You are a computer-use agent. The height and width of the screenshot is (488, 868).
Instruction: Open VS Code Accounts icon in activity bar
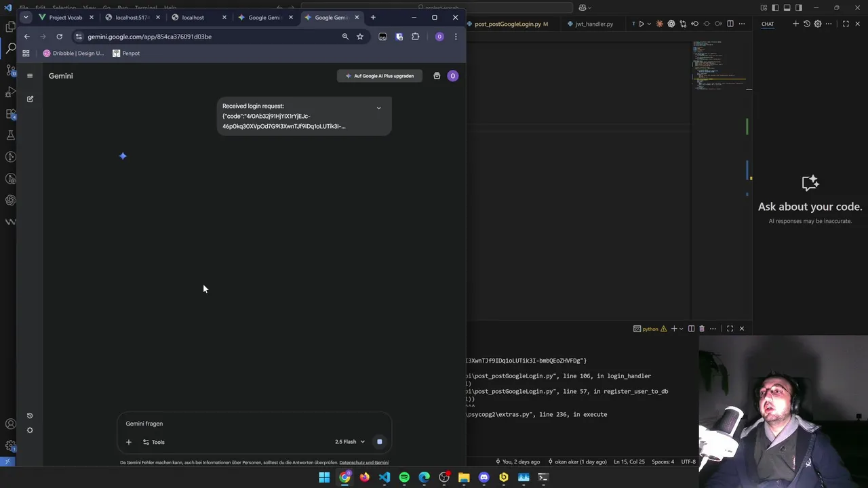tap(10, 424)
